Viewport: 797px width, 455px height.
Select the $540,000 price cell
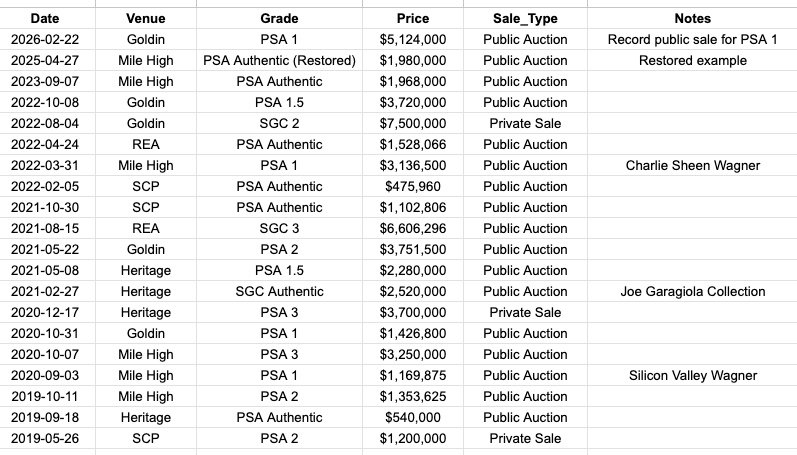pyautogui.click(x=413, y=418)
